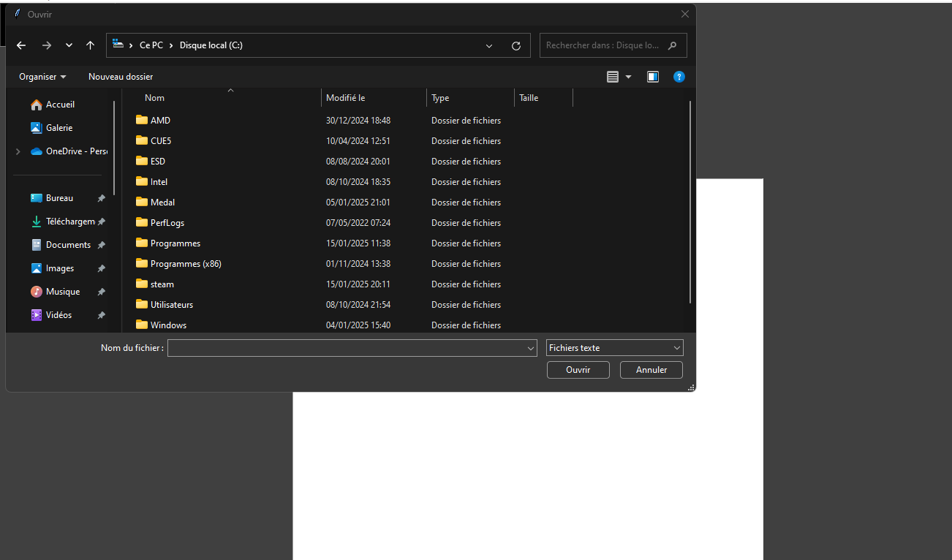Unpin indicator next to Bureau entry
The image size is (952, 560).
(101, 197)
